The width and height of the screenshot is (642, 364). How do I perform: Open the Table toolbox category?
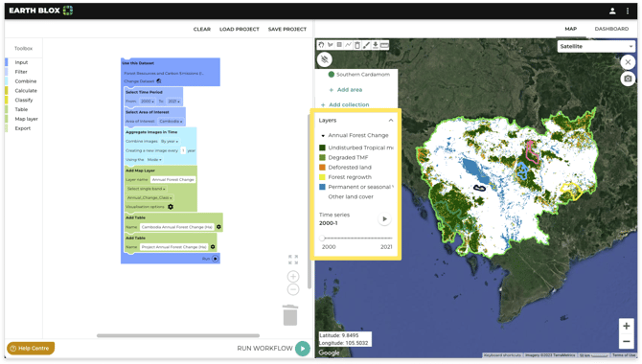tap(21, 110)
